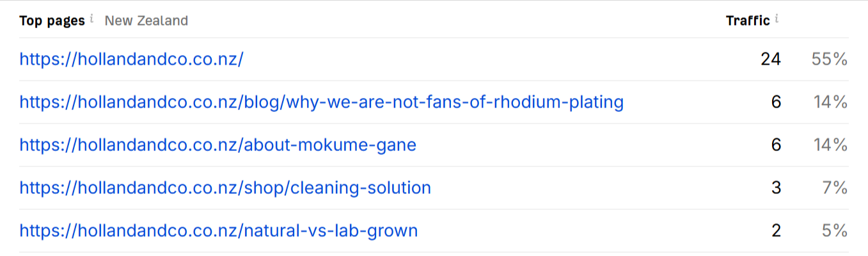The image size is (868, 256).
Task: Click the Traffic column header
Action: point(748,20)
